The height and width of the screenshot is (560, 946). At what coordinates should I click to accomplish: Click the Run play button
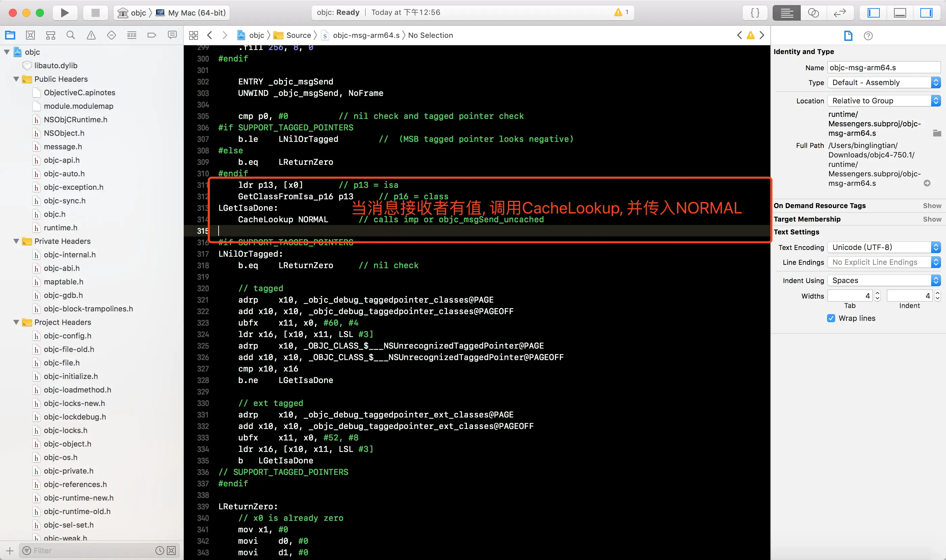pyautogui.click(x=65, y=13)
